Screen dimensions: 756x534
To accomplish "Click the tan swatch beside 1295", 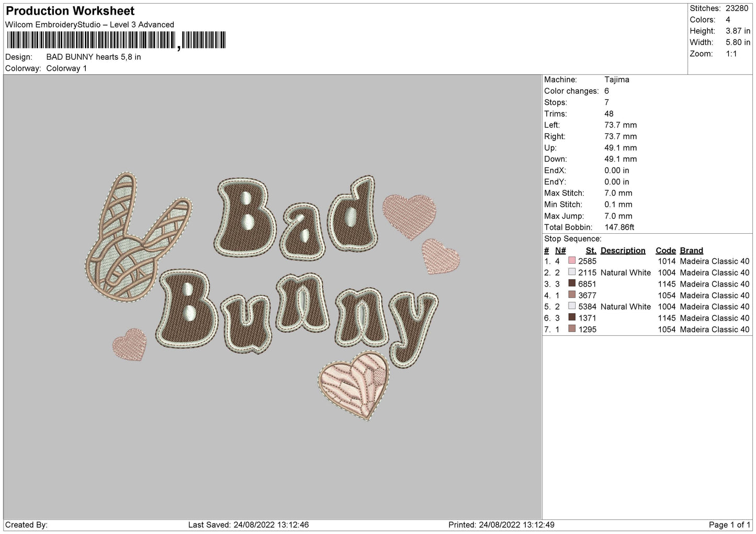I will click(572, 330).
